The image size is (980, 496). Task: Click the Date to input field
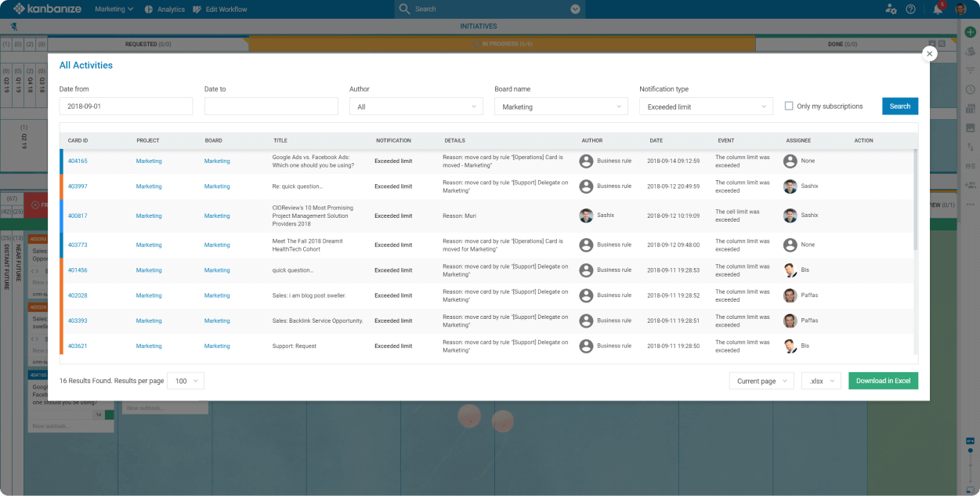click(x=271, y=107)
